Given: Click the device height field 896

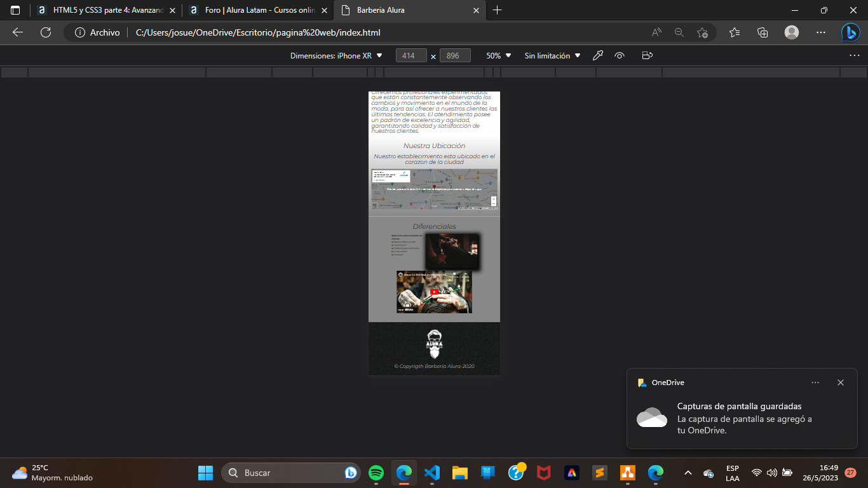Looking at the screenshot, I should click(455, 55).
